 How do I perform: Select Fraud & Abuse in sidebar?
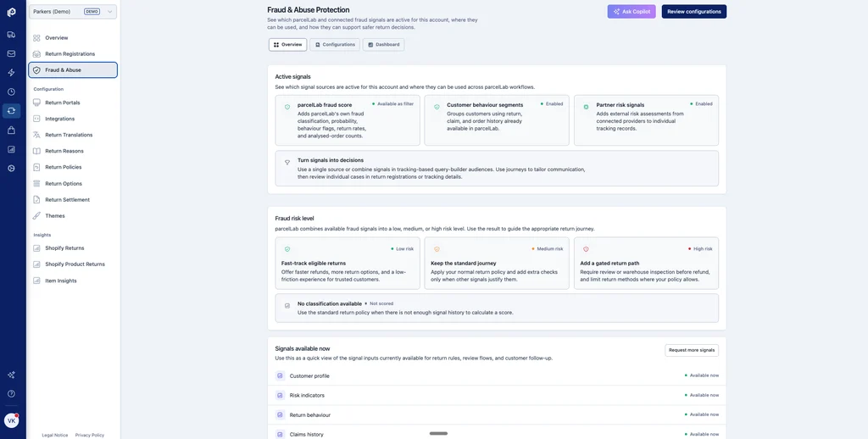pos(73,70)
